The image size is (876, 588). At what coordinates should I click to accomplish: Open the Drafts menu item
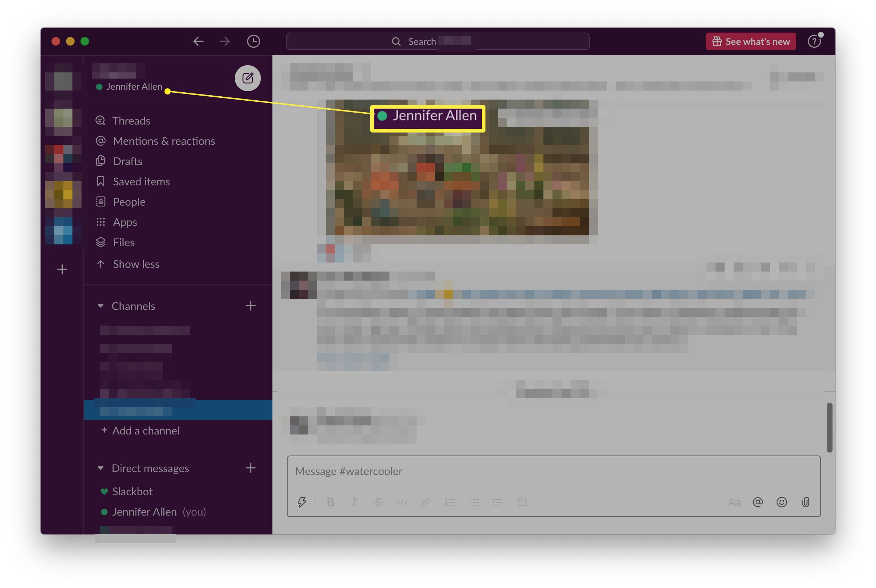128,160
